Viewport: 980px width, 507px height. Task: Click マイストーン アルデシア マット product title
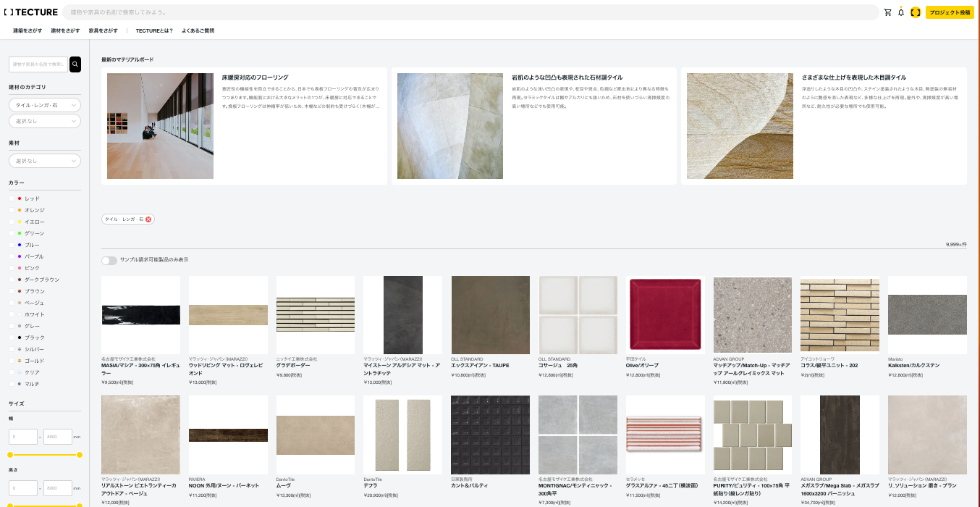[402, 369]
